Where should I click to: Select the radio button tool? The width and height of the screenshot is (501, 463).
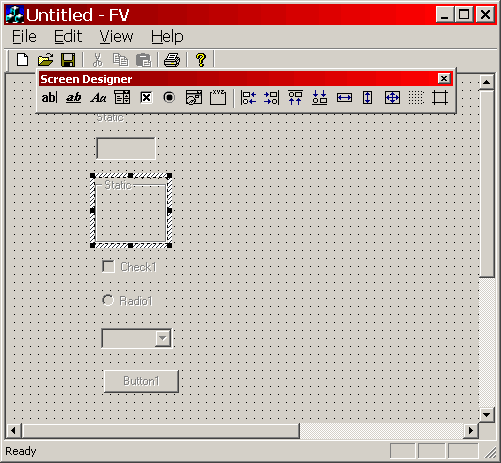tap(169, 98)
